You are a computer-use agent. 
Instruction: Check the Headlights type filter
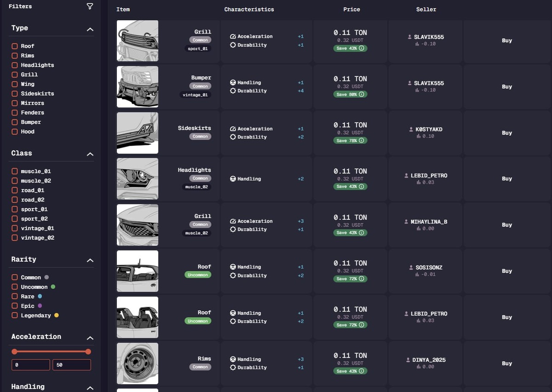[x=15, y=65]
